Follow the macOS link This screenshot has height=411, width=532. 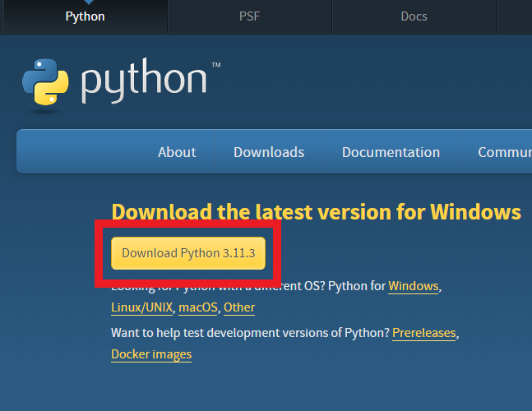(198, 307)
